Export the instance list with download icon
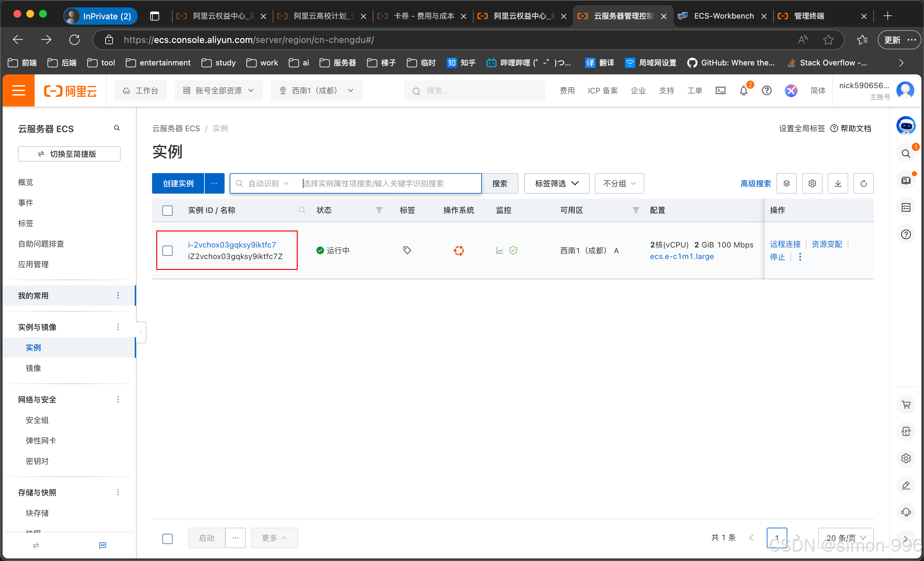Screen dimensions: 924x561 pyautogui.click(x=838, y=183)
